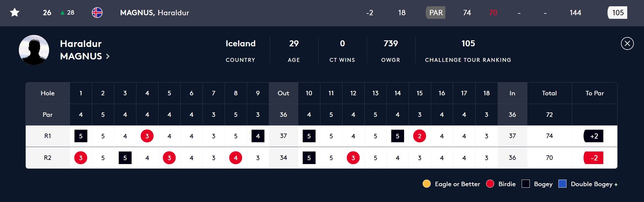Click the red Birdie legend circle

pyautogui.click(x=490, y=184)
